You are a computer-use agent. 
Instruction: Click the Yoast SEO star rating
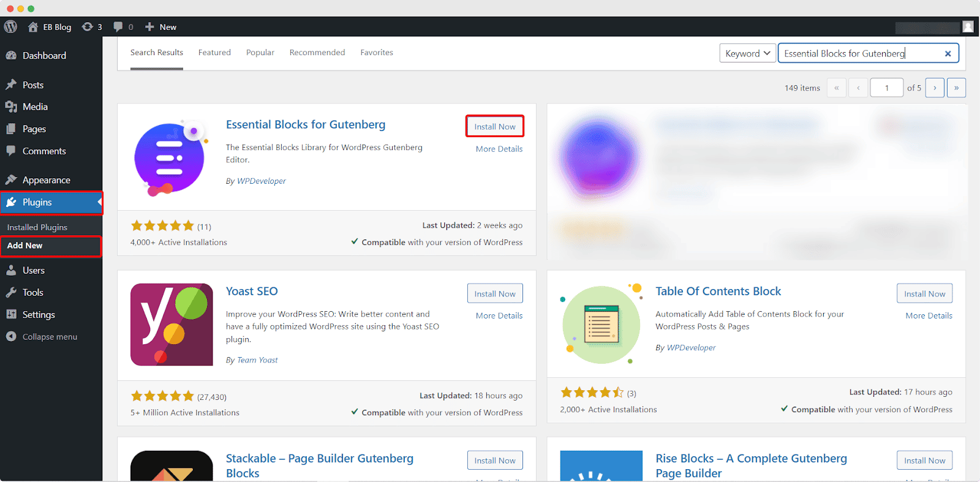162,396
